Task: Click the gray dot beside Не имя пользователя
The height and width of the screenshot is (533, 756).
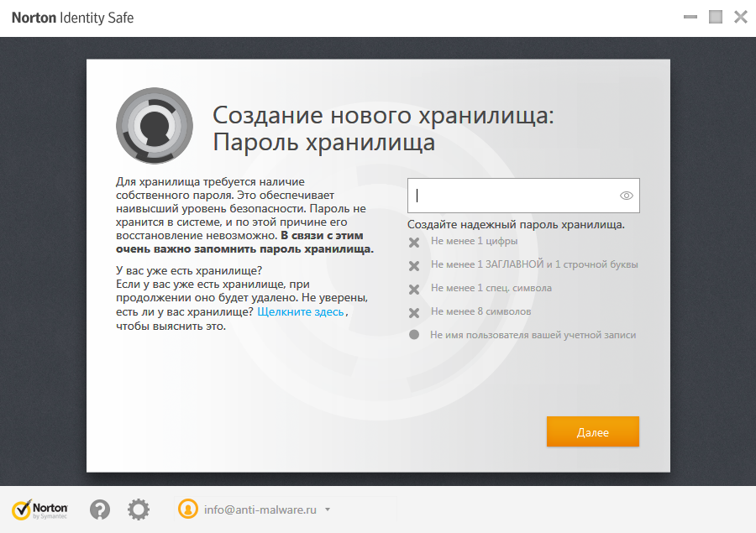Action: tap(414, 334)
